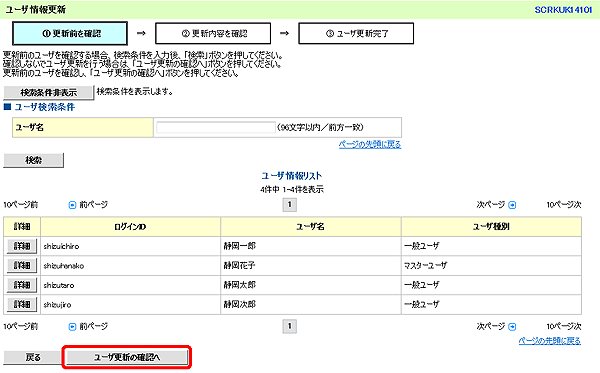Click 次ページ arrow icon above the table
The width and height of the screenshot is (600, 373).
tap(512, 205)
